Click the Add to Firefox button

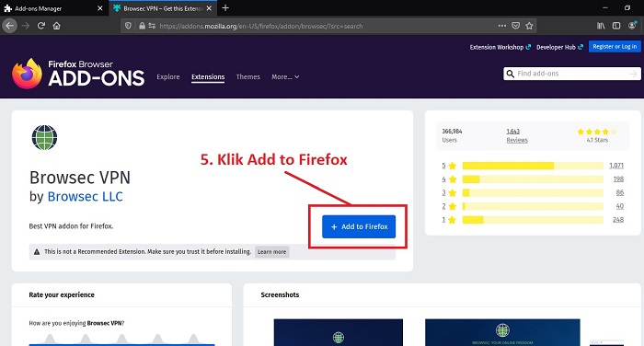(x=359, y=226)
